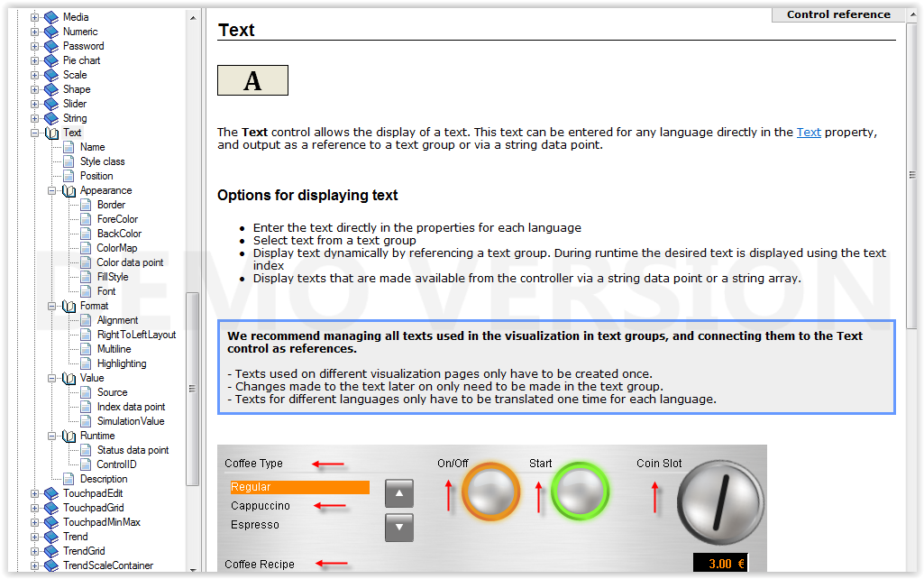
Task: Expand the TouchpadEdit tree node
Action: pos(35,493)
